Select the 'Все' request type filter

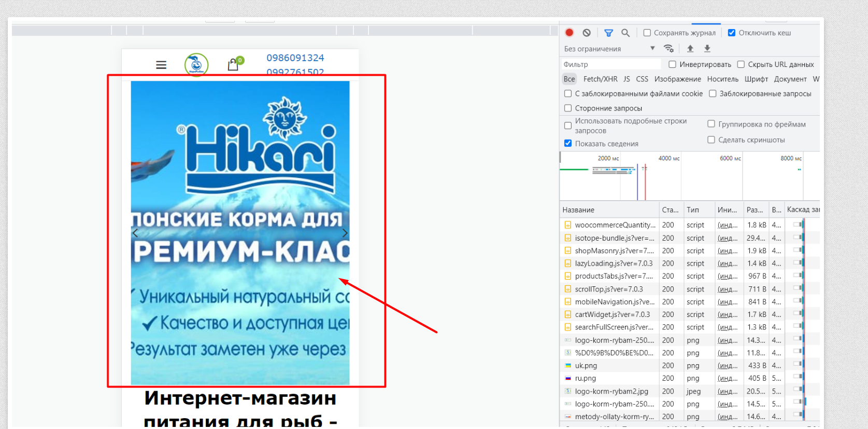coord(570,79)
